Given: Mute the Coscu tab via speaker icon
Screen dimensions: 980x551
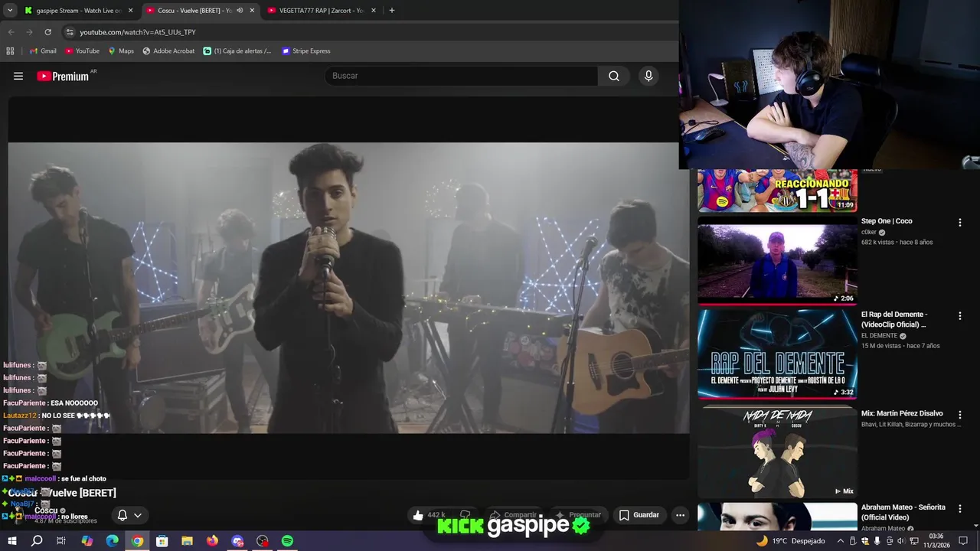Looking at the screenshot, I should point(240,11).
